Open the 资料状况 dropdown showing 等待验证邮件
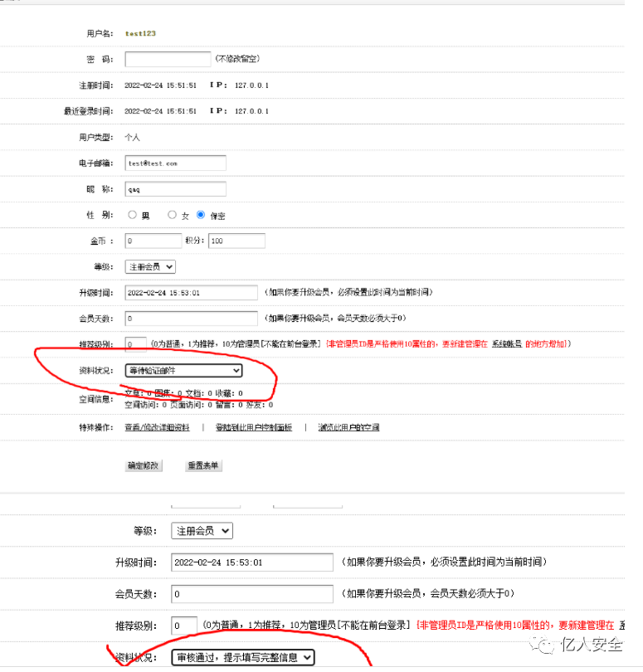 coord(183,370)
